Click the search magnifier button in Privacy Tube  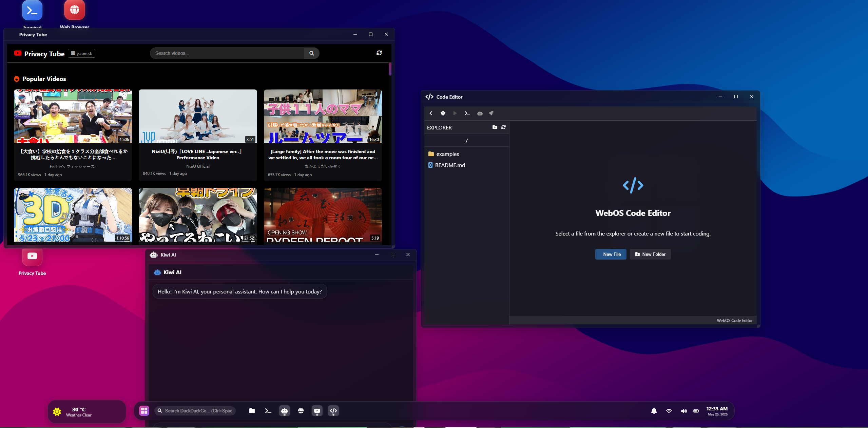(x=311, y=53)
